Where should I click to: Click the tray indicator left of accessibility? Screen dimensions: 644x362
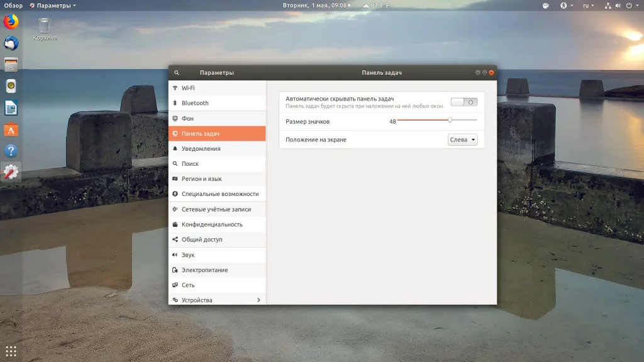(546, 5)
